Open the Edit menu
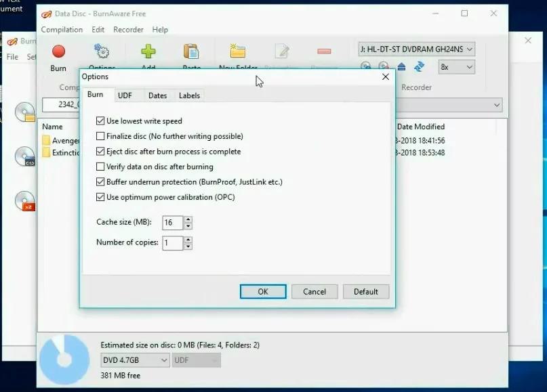The height and width of the screenshot is (392, 547). click(98, 30)
